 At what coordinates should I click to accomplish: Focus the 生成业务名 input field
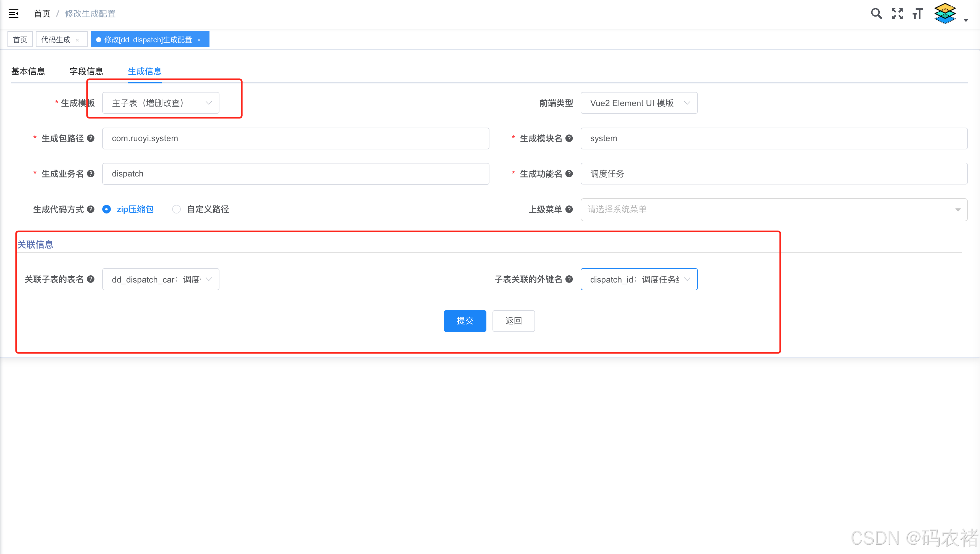click(295, 173)
